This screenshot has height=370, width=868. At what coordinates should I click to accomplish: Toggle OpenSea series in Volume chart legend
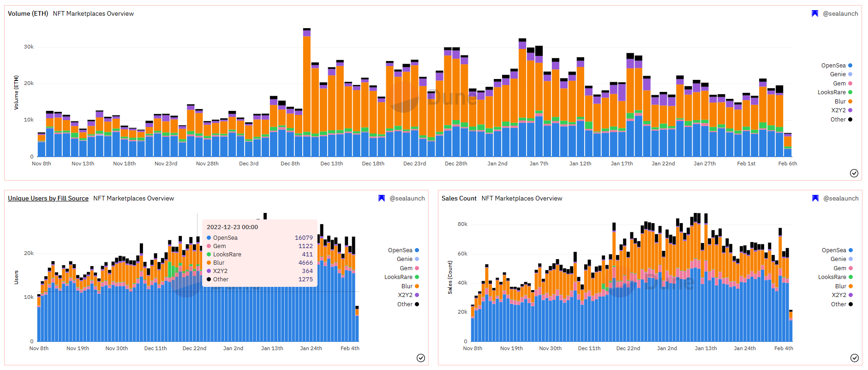click(x=837, y=66)
